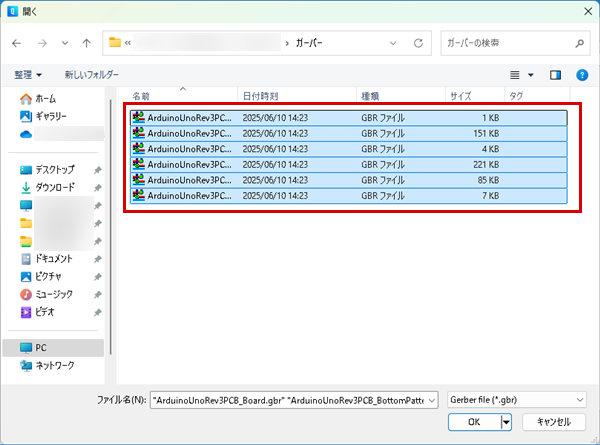Select the 7 KB GBR file row

pyautogui.click(x=349, y=196)
